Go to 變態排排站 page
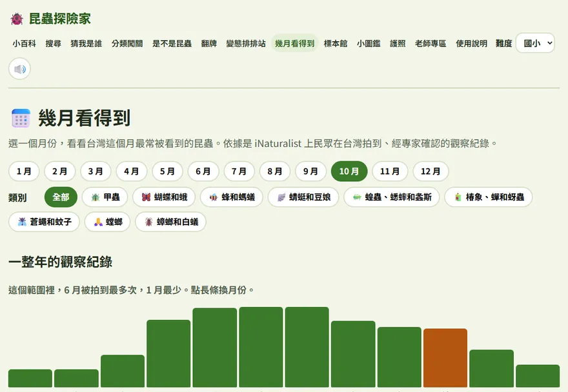Viewport: 568px width, 392px height. (246, 43)
